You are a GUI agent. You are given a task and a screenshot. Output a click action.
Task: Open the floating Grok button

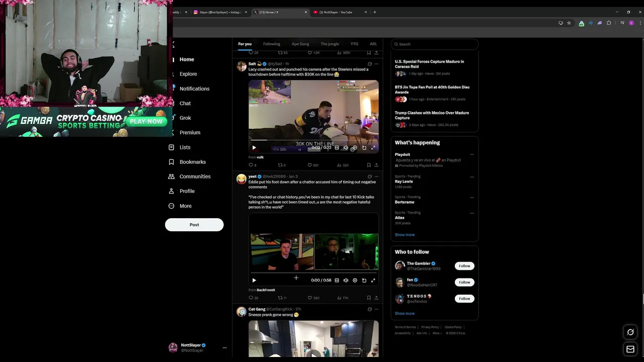630,332
